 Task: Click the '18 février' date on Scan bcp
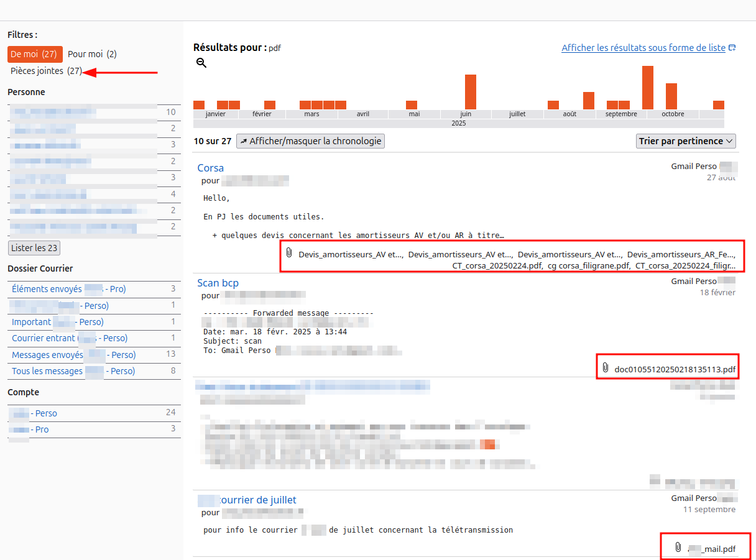pyautogui.click(x=717, y=292)
